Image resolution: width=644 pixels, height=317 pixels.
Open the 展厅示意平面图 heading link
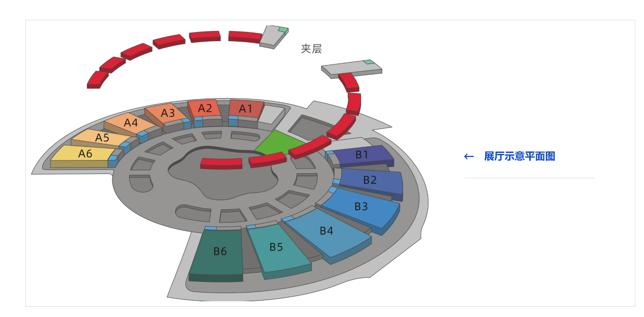[x=519, y=156]
